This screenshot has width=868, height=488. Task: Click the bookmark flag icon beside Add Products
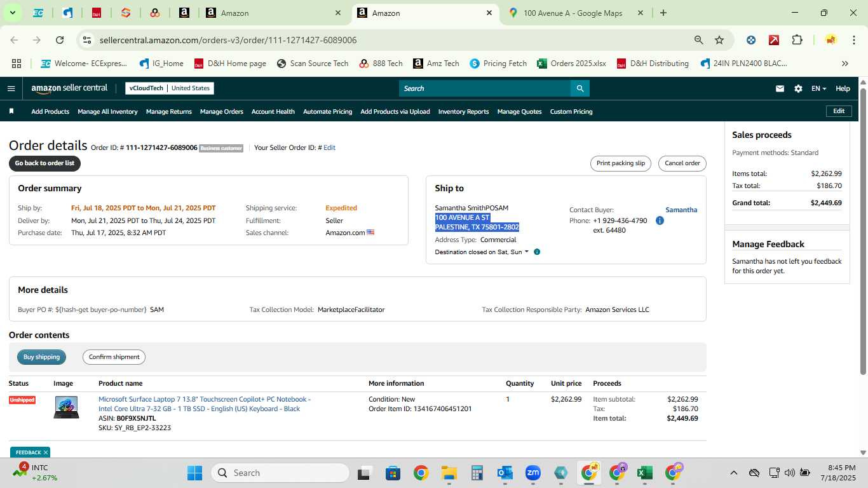[11, 111]
